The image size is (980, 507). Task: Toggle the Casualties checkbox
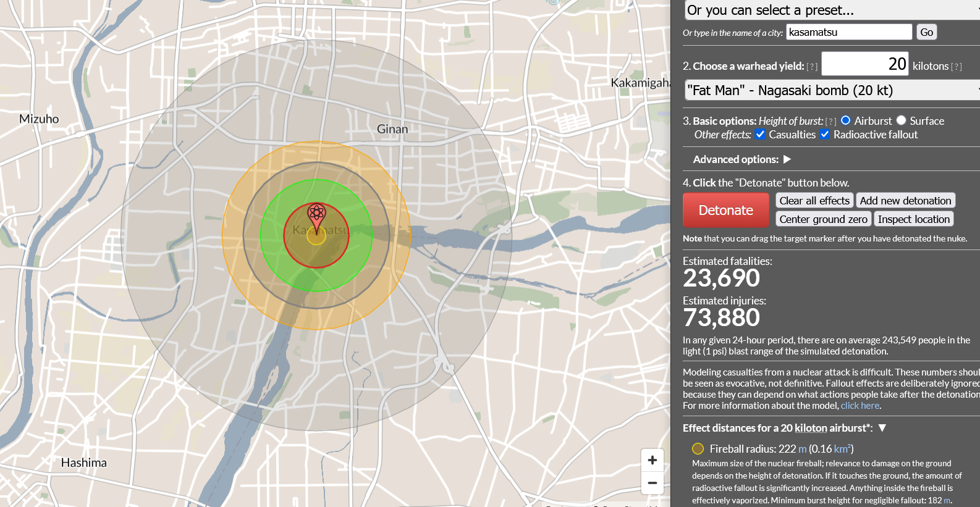click(761, 134)
